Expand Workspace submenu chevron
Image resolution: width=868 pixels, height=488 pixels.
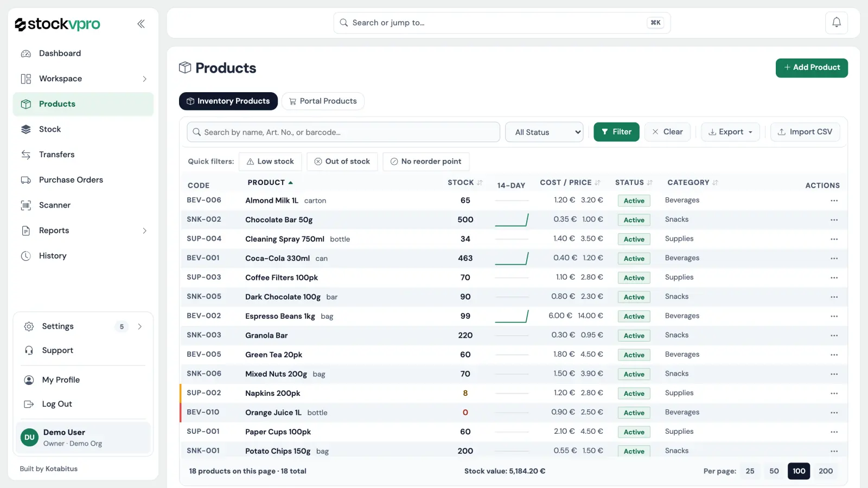(x=144, y=79)
